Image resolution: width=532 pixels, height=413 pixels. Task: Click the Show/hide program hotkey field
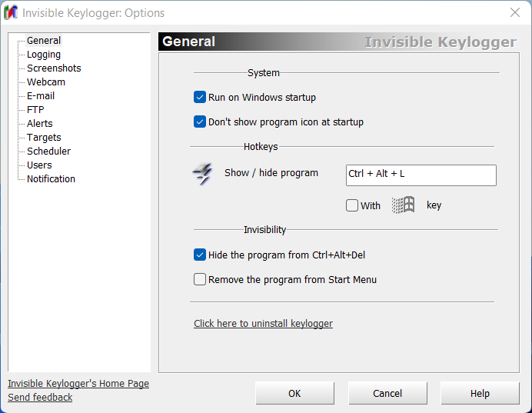point(421,175)
